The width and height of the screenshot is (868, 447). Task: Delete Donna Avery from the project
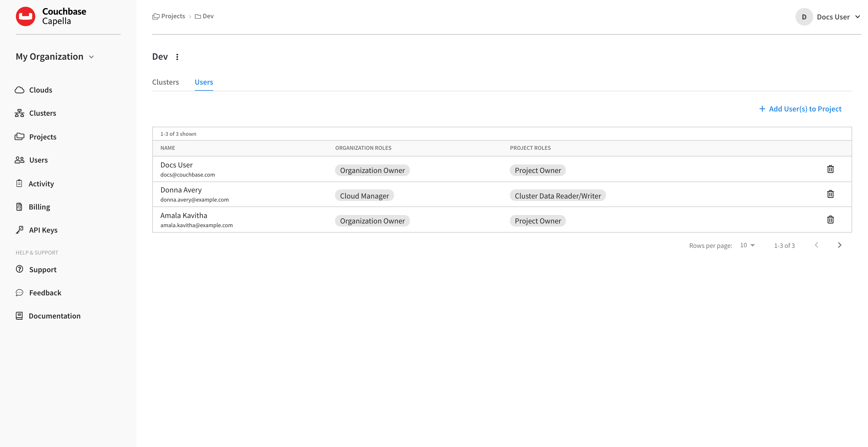click(831, 194)
